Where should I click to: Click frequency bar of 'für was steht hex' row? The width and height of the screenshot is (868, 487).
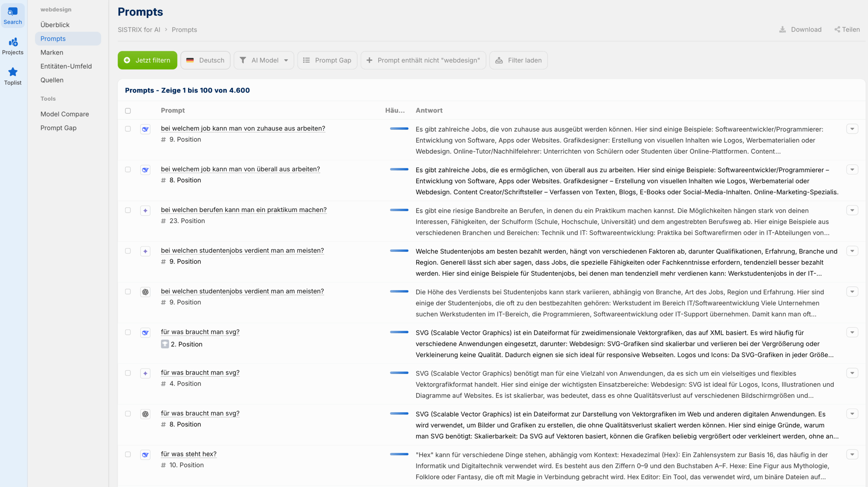click(x=399, y=454)
